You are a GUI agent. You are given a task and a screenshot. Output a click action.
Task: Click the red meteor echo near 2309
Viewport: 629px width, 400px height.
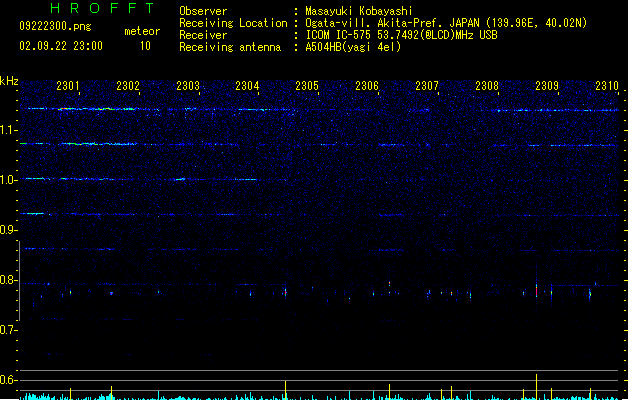[x=536, y=290]
